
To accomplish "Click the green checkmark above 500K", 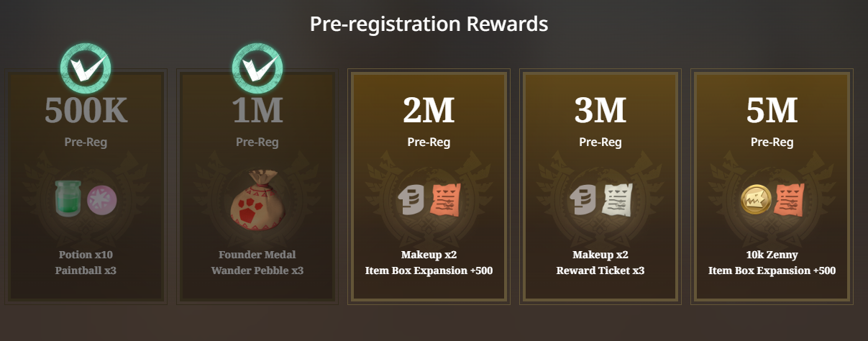I will (86, 67).
